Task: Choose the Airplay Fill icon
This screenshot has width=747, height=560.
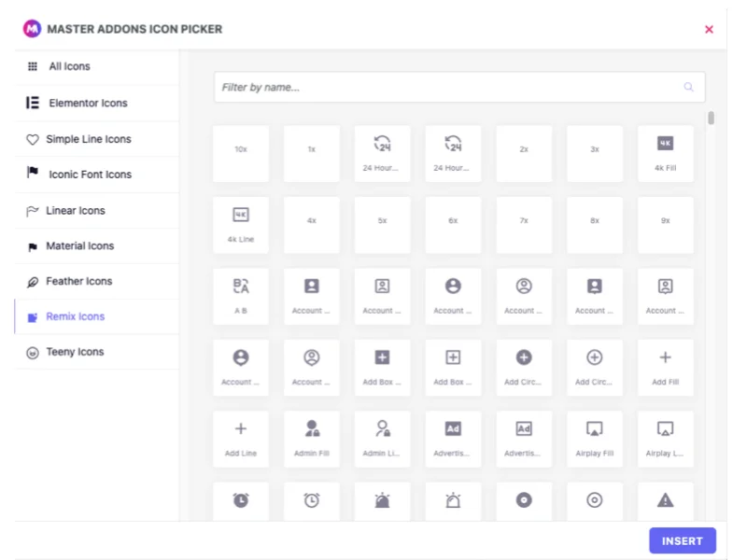Action: click(595, 439)
